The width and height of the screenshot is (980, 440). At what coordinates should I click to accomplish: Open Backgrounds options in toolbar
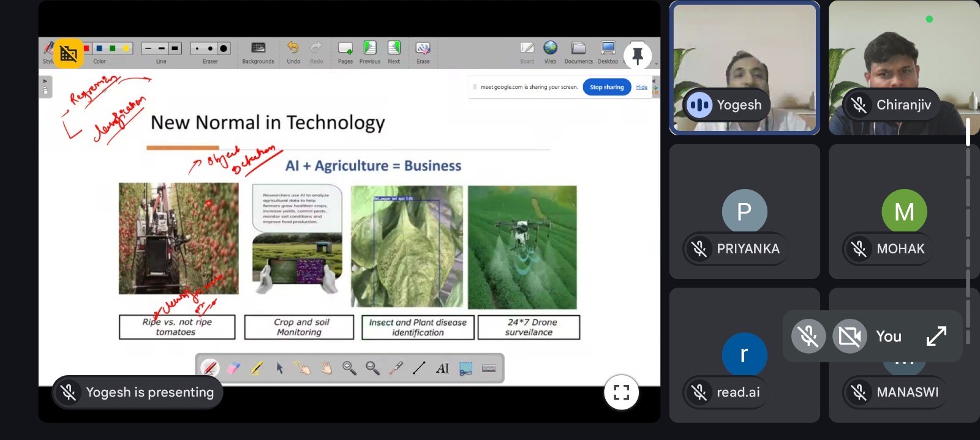coord(258,52)
